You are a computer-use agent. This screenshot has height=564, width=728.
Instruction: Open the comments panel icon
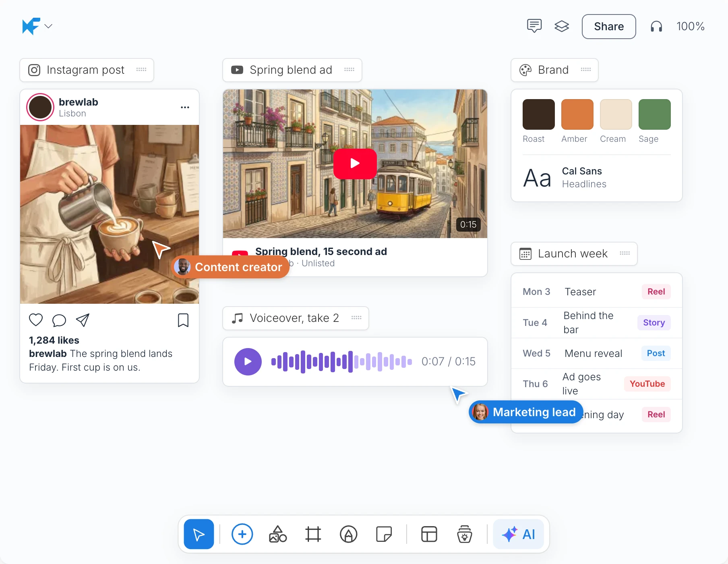point(534,26)
